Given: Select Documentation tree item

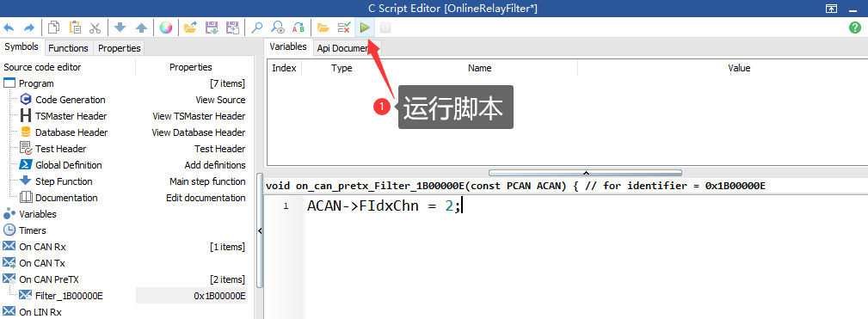Looking at the screenshot, I should pyautogui.click(x=66, y=198).
